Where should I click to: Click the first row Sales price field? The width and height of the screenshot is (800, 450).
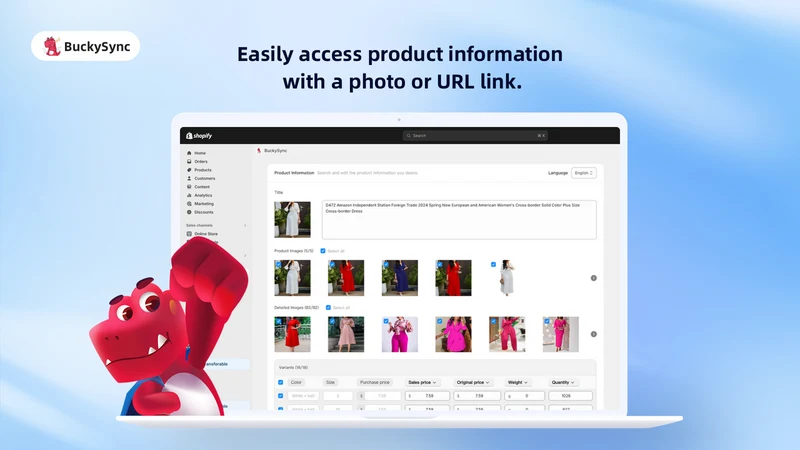[428, 396]
